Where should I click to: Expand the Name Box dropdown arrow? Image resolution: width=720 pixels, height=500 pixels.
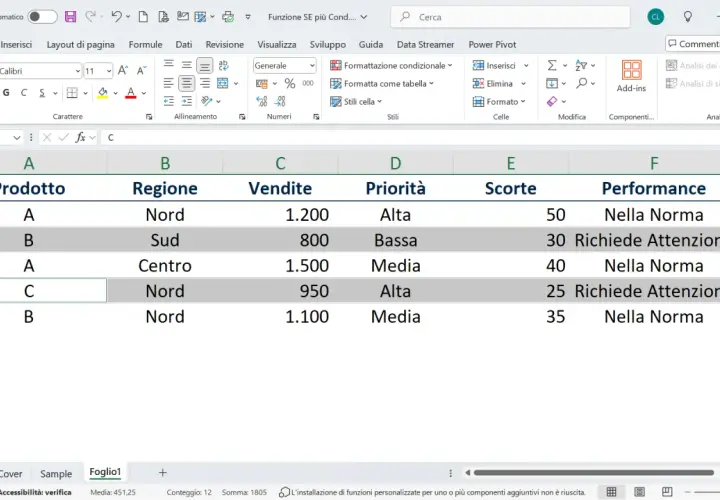[17, 137]
